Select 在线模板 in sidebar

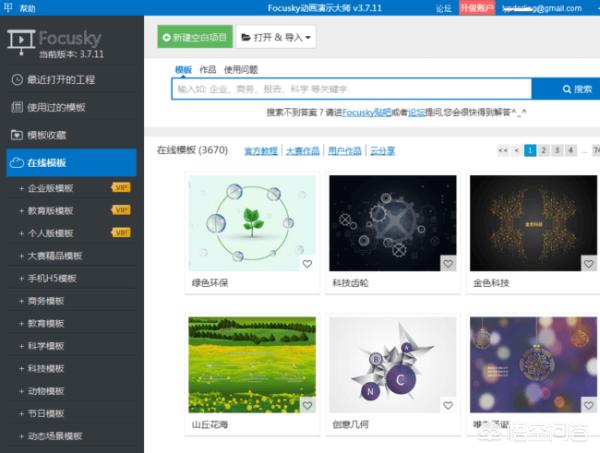click(x=71, y=163)
